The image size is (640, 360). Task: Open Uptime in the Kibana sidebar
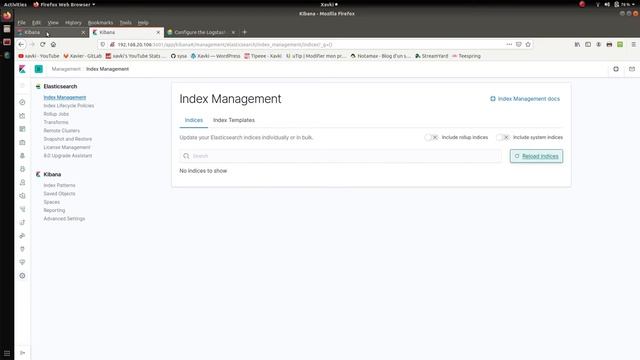22,222
